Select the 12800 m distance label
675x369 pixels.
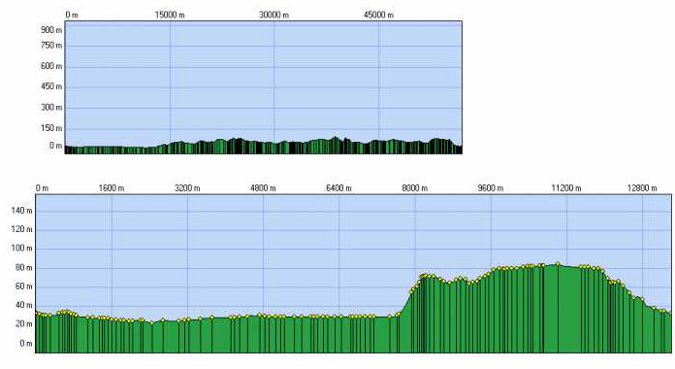[x=642, y=188]
